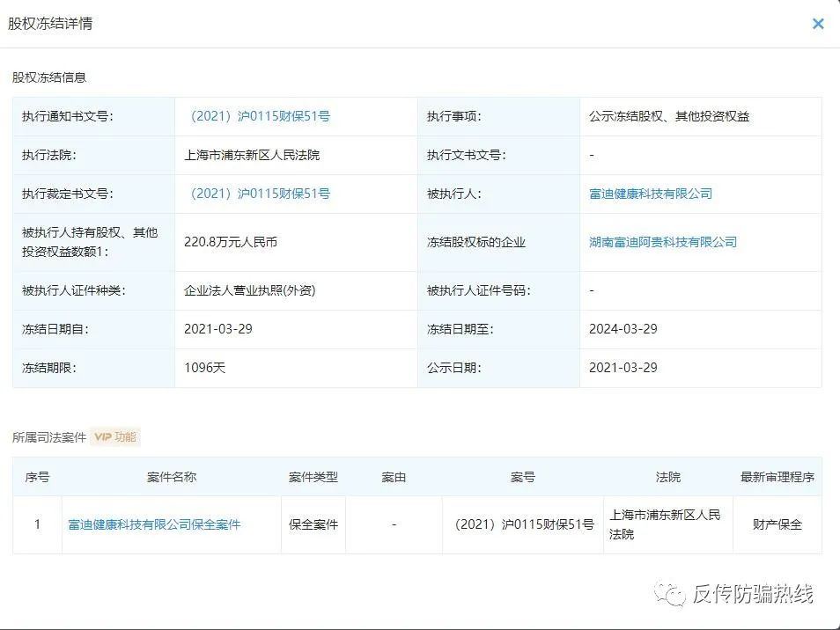Click the VIP 功能 badge beside 所属司法案件
The width and height of the screenshot is (840, 630).
[x=114, y=436]
